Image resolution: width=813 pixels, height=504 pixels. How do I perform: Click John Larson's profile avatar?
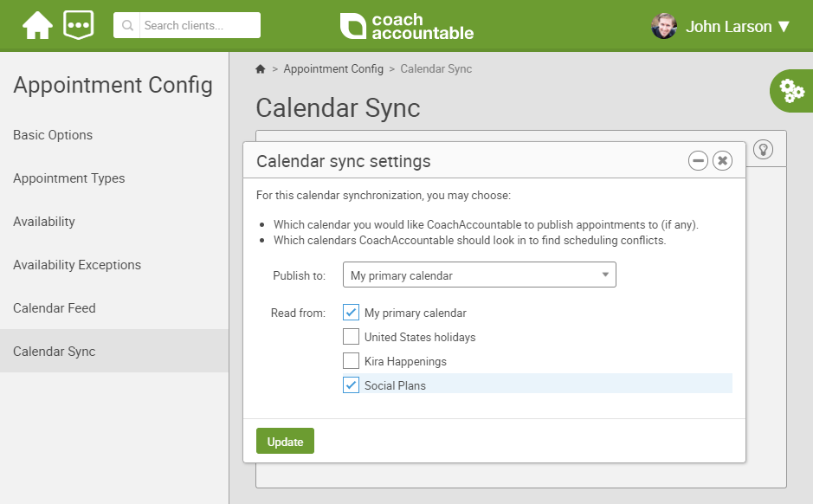click(x=664, y=26)
